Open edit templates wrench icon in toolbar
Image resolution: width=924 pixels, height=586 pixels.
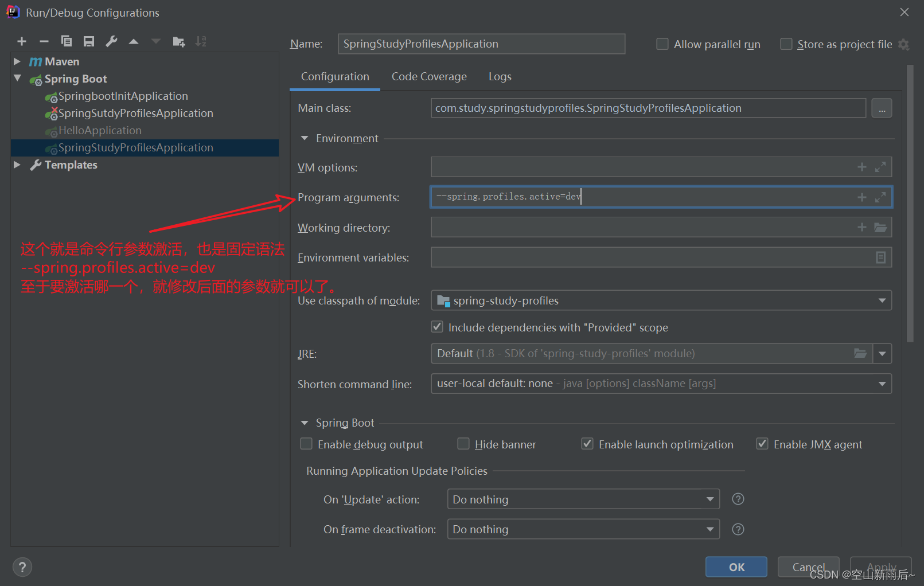(111, 41)
